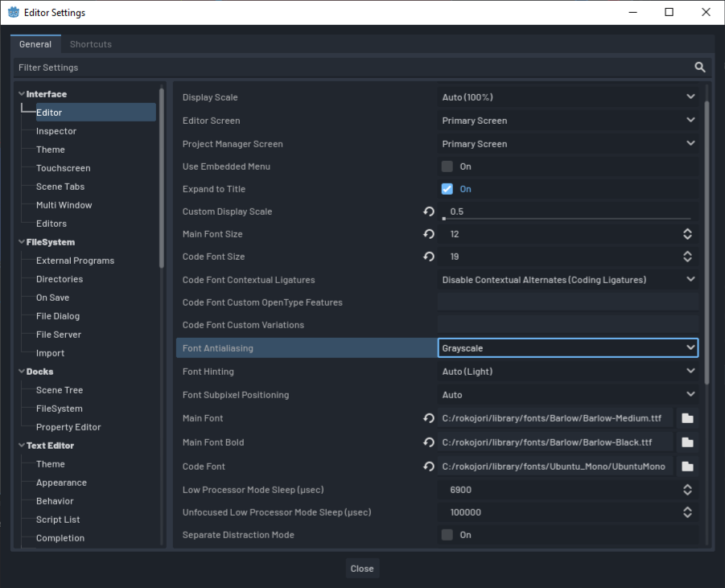Viewport: 725px width, 588px height.
Task: Expand the Display Scale dropdown
Action: 568,97
